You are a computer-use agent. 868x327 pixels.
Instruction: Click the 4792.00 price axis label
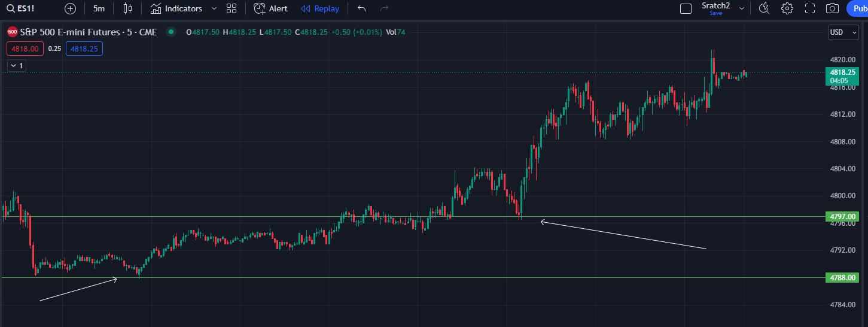(x=842, y=250)
